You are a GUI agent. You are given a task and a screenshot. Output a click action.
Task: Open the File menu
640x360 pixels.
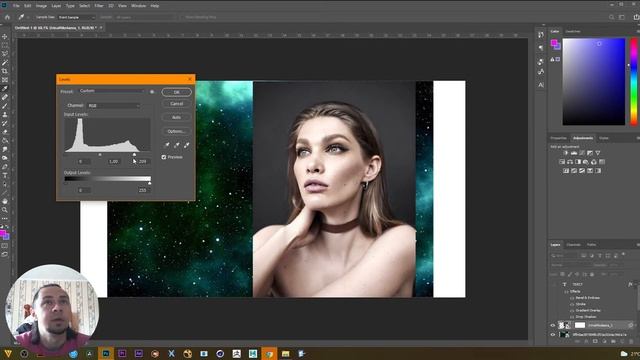coord(16,6)
